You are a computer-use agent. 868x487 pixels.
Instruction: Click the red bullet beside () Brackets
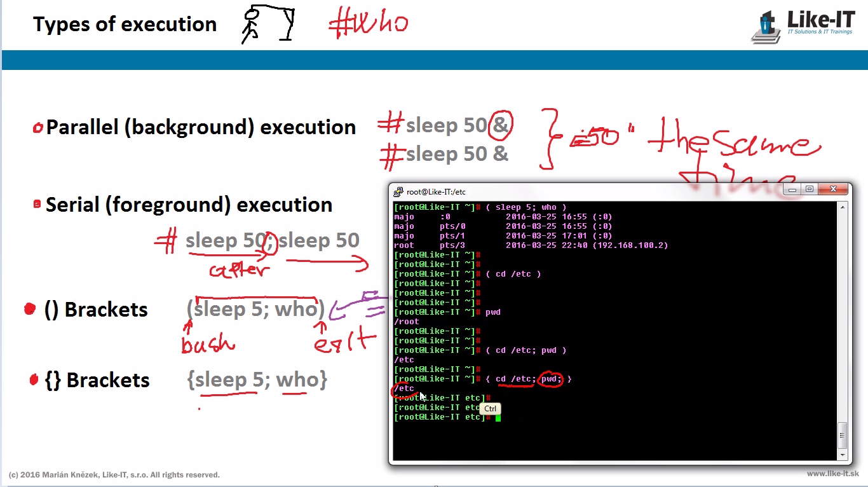tap(29, 310)
